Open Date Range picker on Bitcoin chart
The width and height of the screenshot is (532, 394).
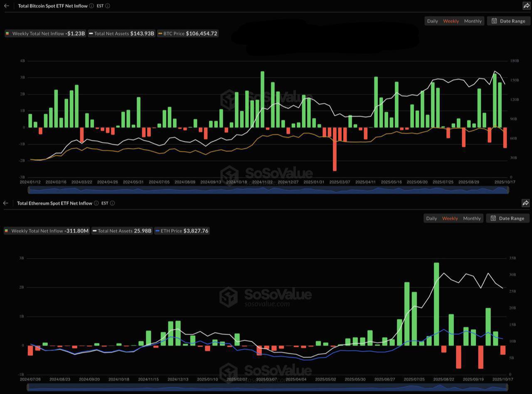pos(509,21)
